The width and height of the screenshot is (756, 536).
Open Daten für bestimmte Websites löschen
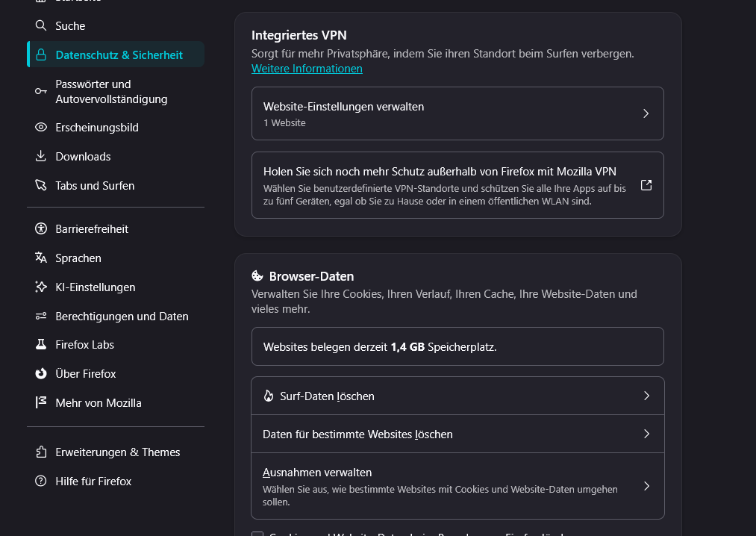click(457, 434)
